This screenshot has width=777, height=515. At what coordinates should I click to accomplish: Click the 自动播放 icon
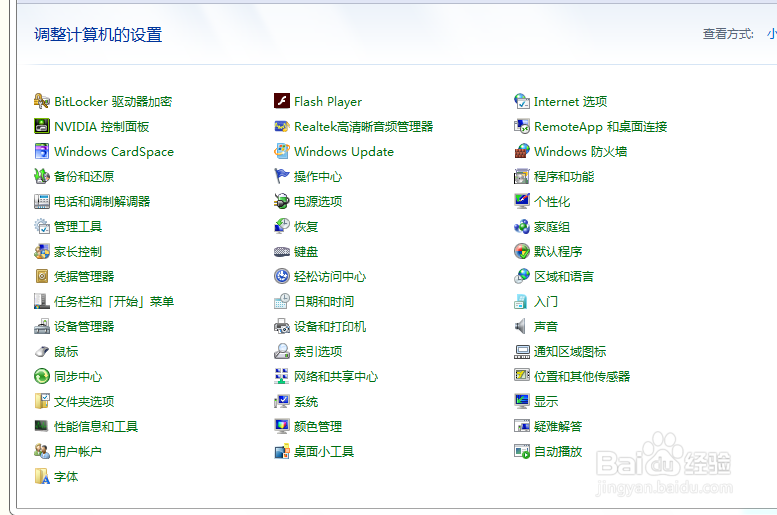pyautogui.click(x=522, y=451)
